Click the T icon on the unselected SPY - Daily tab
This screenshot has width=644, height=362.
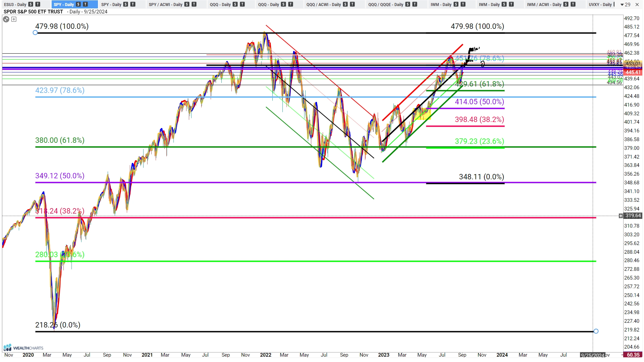click(133, 4)
